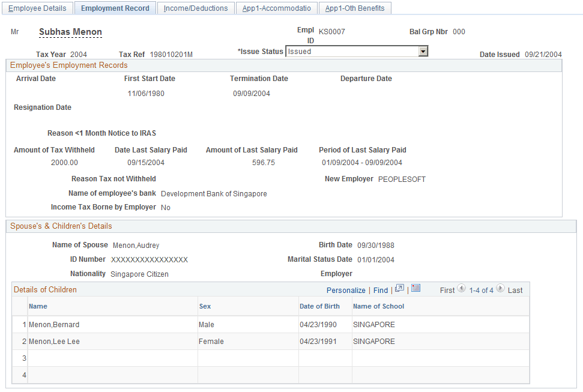Open the children grid in a popup window
This screenshot has width=583, height=392.
(399, 289)
